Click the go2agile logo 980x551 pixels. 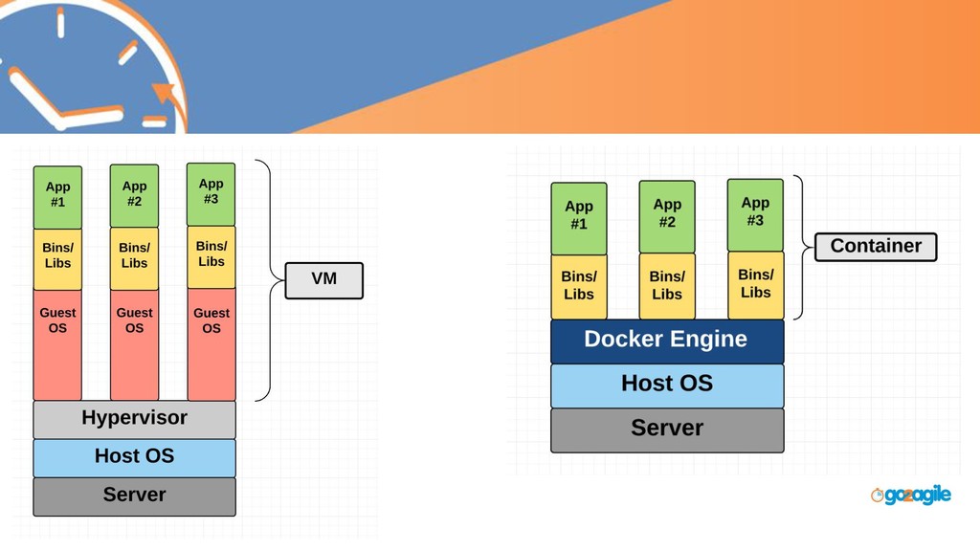click(x=911, y=496)
